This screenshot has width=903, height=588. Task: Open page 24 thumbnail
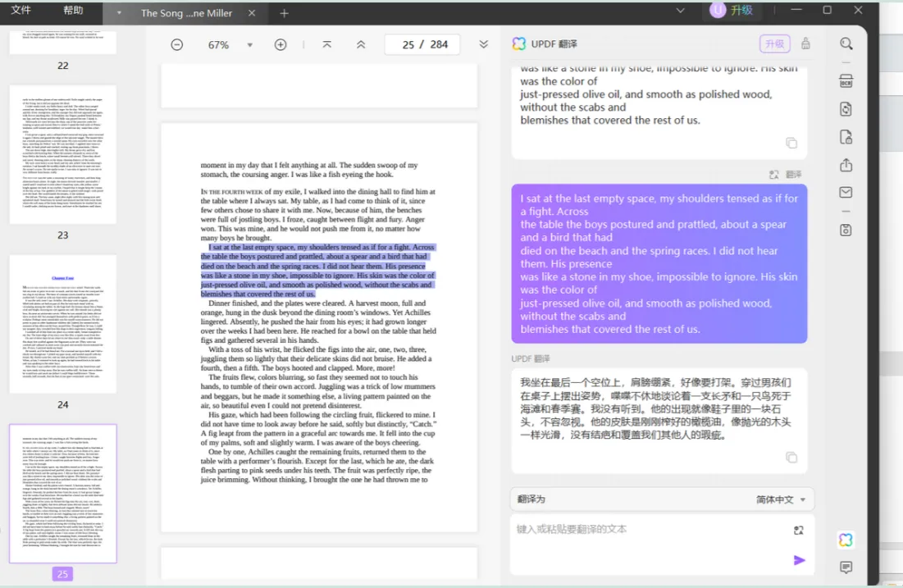63,324
